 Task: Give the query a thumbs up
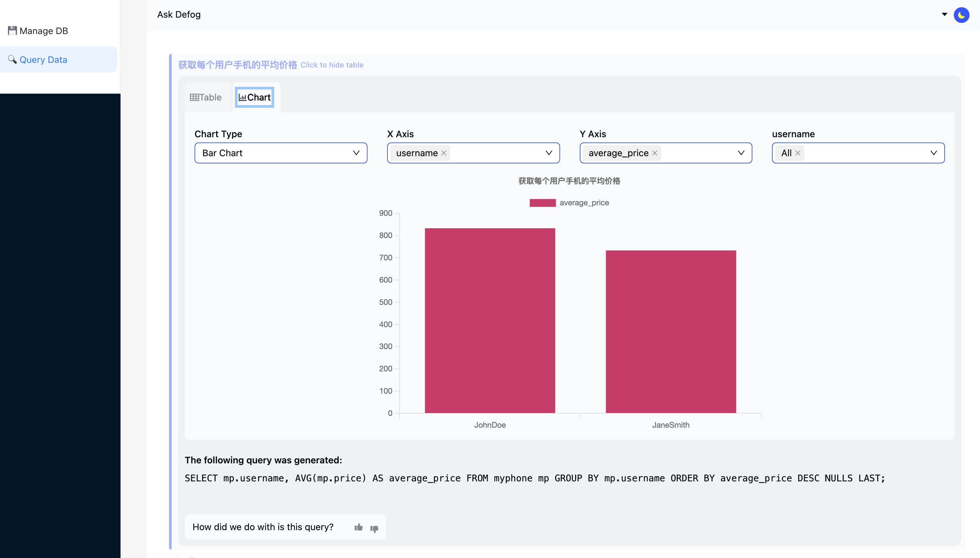[358, 527]
